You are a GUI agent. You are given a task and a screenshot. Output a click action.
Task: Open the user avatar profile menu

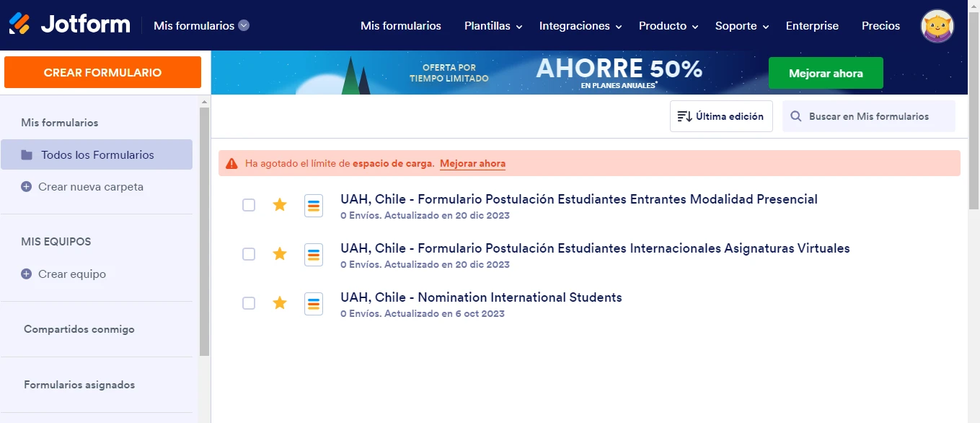tap(937, 26)
